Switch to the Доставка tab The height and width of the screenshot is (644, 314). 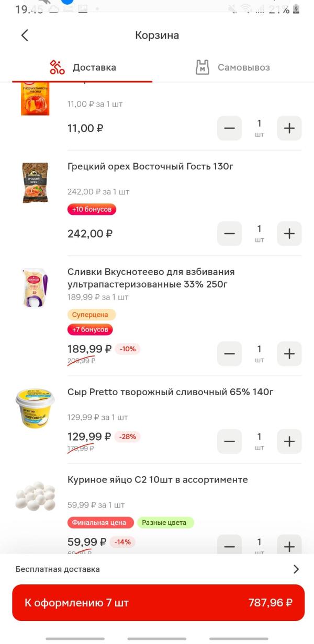(83, 67)
